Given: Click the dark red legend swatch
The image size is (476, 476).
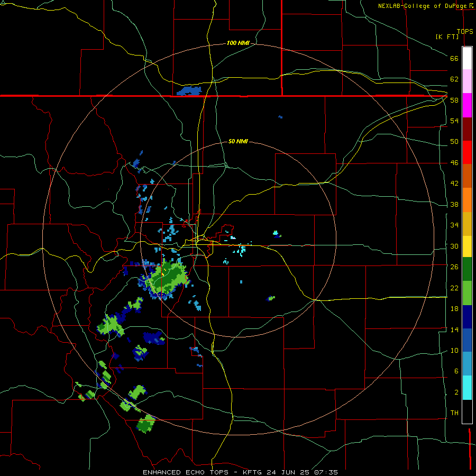Looking at the screenshot, I should click(467, 129).
